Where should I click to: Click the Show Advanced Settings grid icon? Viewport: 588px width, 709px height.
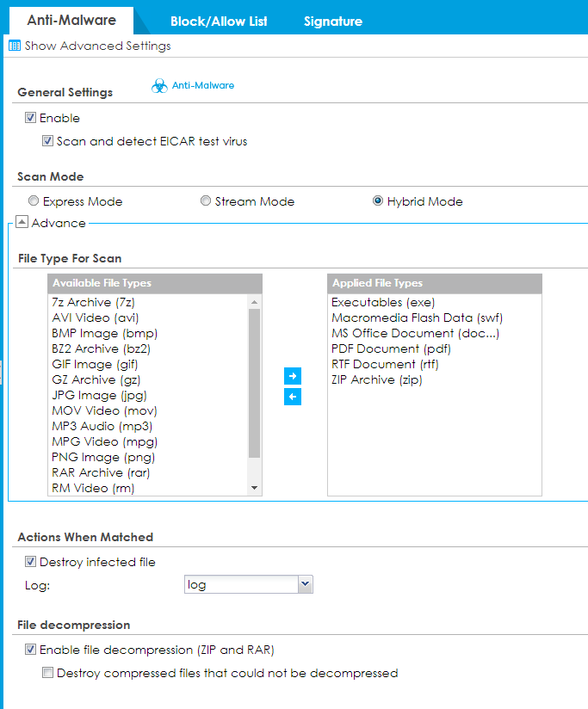14,46
